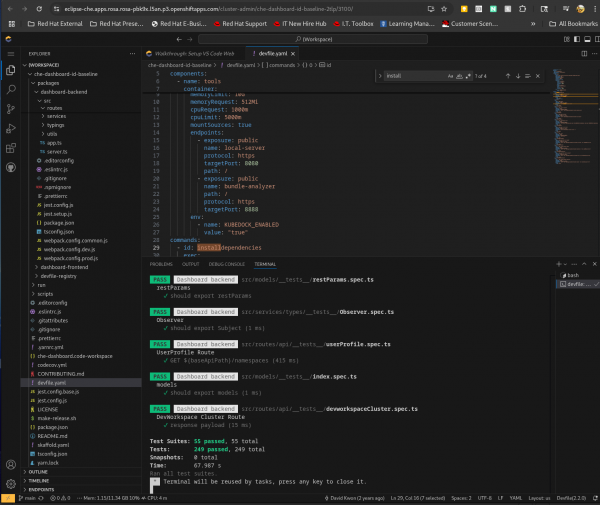The height and width of the screenshot is (505, 600).
Task: Go forward with the editor navigation arrow
Action: (189, 39)
